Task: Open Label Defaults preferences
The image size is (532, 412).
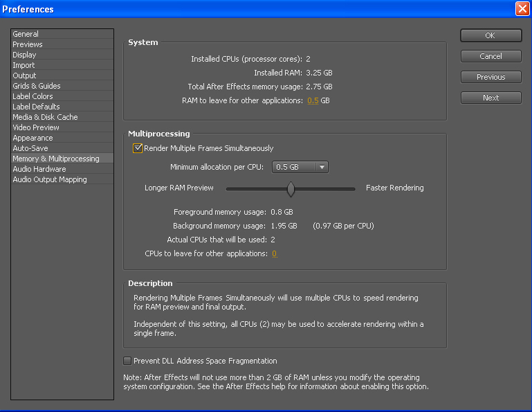Action: click(x=62, y=107)
